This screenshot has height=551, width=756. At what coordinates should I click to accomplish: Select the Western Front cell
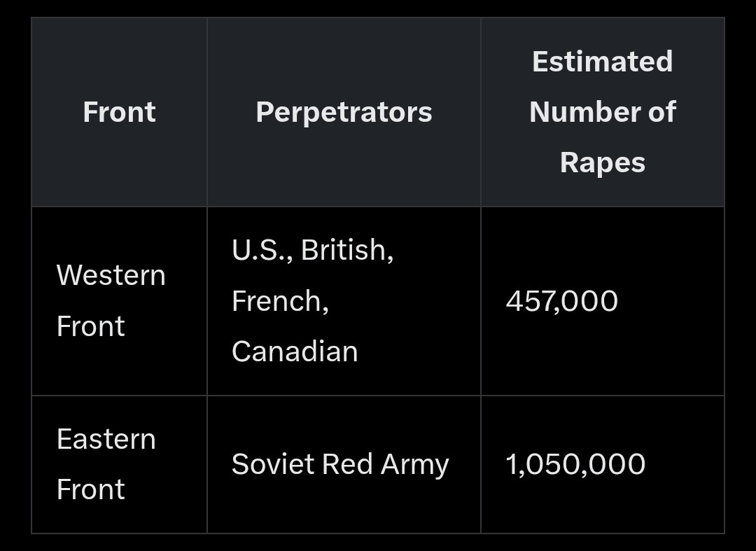point(119,301)
